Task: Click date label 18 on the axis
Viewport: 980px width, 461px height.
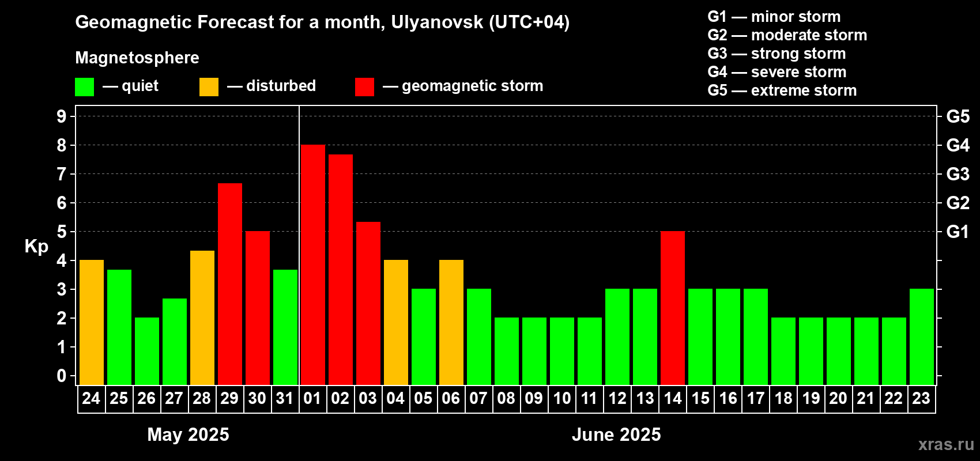Action: click(783, 398)
